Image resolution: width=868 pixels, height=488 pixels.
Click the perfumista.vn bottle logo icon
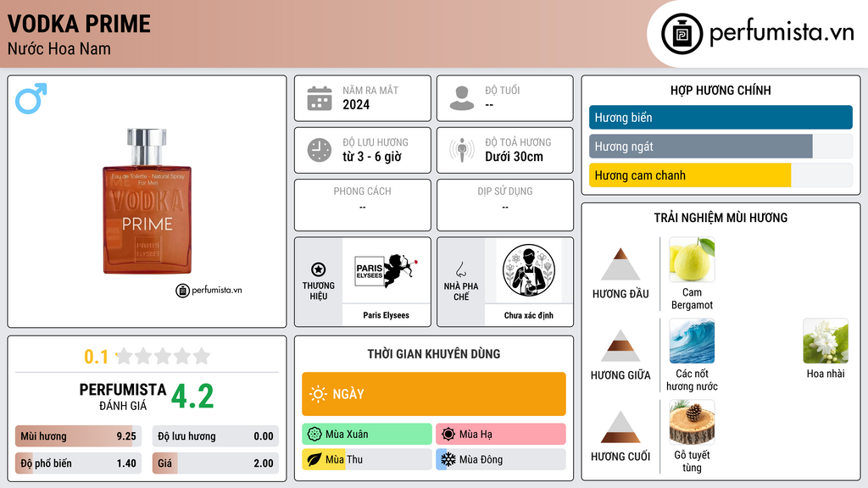[x=682, y=34]
